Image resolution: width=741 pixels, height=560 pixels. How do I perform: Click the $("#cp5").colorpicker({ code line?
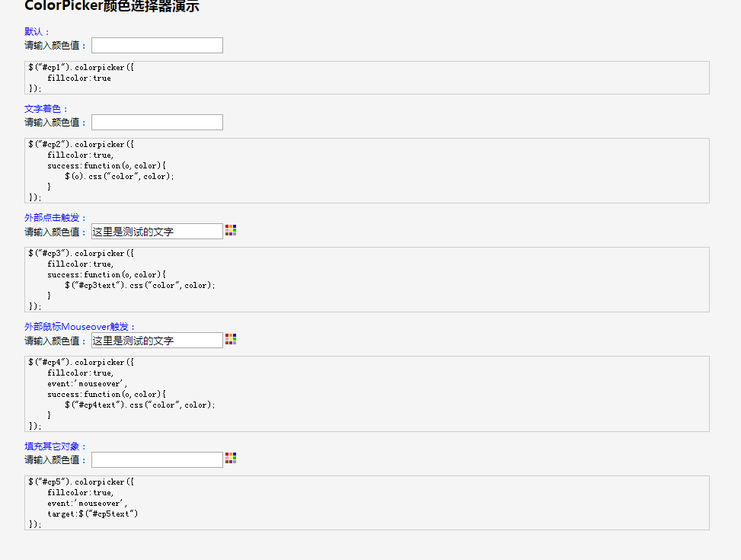pyautogui.click(x=81, y=482)
